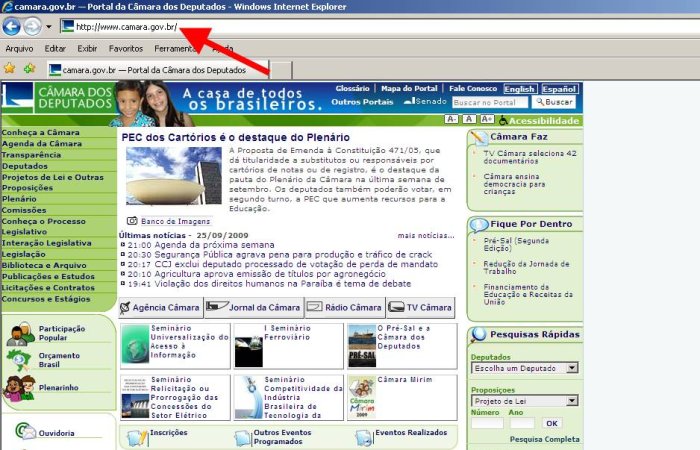
Task: Decrease font size with A- icon
Action: [451, 119]
